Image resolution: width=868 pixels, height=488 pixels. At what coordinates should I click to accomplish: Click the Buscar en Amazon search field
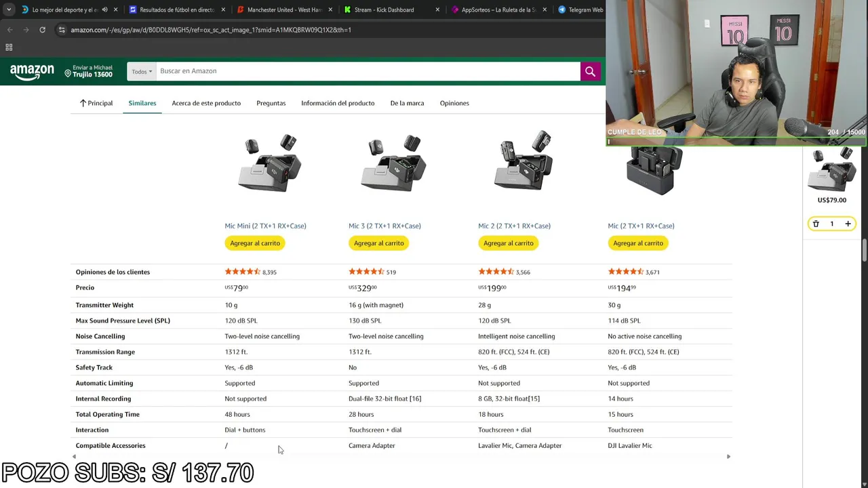[x=368, y=71]
